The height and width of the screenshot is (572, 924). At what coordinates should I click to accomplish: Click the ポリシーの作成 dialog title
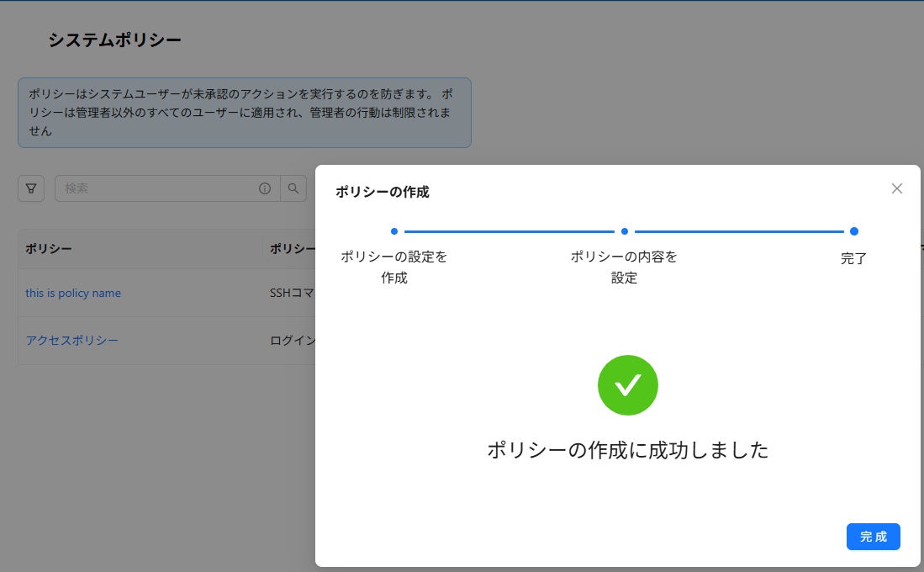(x=383, y=192)
